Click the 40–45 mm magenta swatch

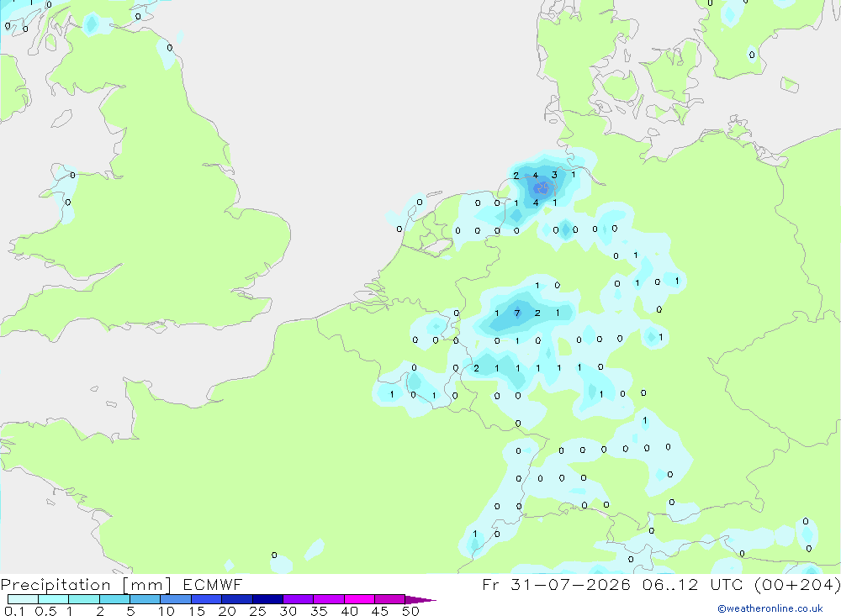[x=359, y=599]
